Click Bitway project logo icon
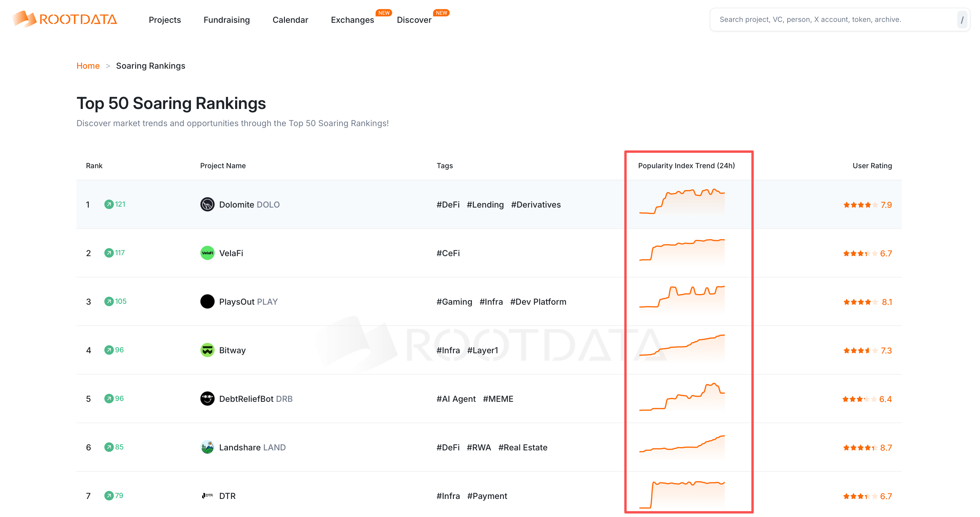The width and height of the screenshot is (980, 517). click(207, 350)
